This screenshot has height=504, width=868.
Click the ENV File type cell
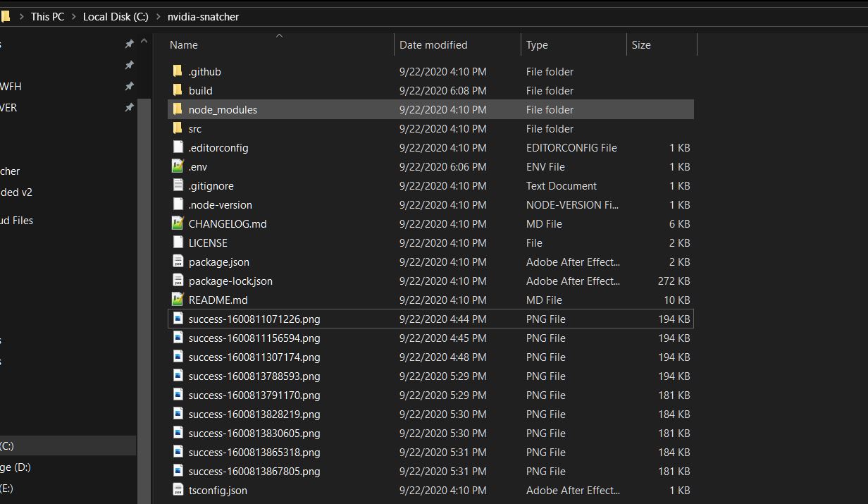point(545,166)
